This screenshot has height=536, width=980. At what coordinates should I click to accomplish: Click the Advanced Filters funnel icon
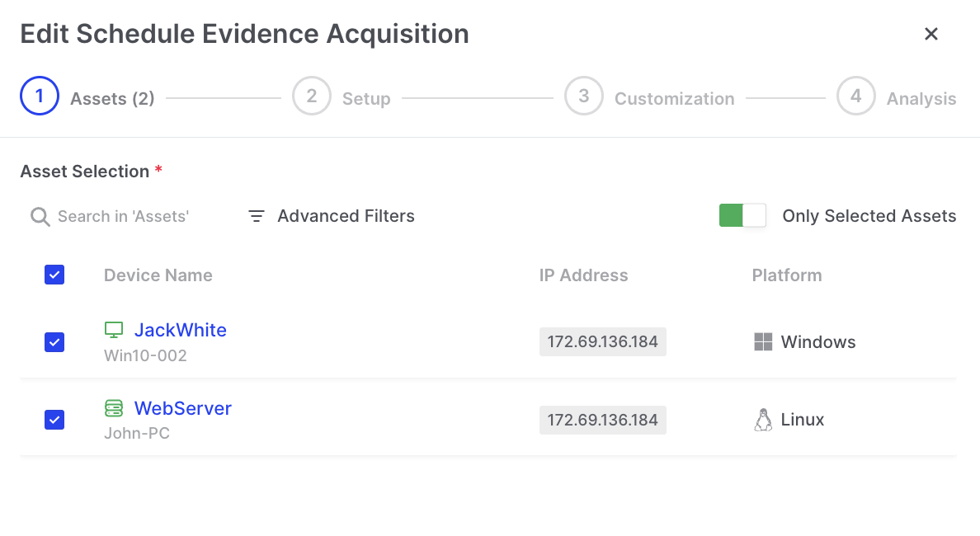257,216
